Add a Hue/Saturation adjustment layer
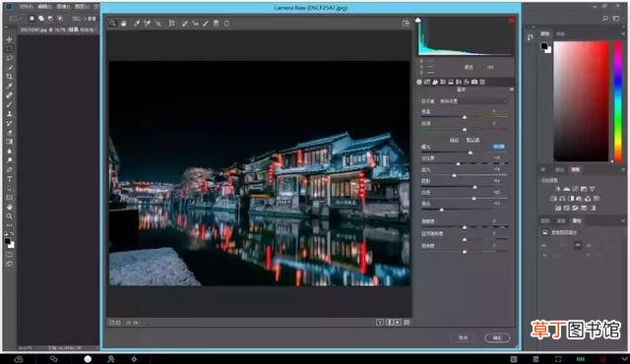 (553, 199)
